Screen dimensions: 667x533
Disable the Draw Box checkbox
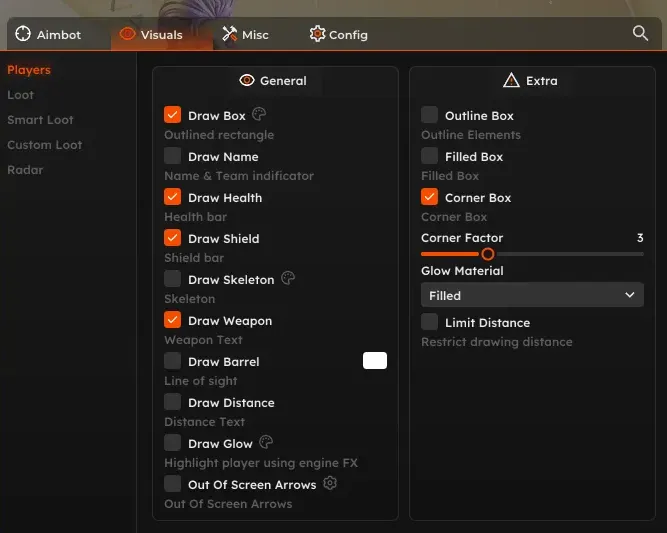tap(172, 115)
